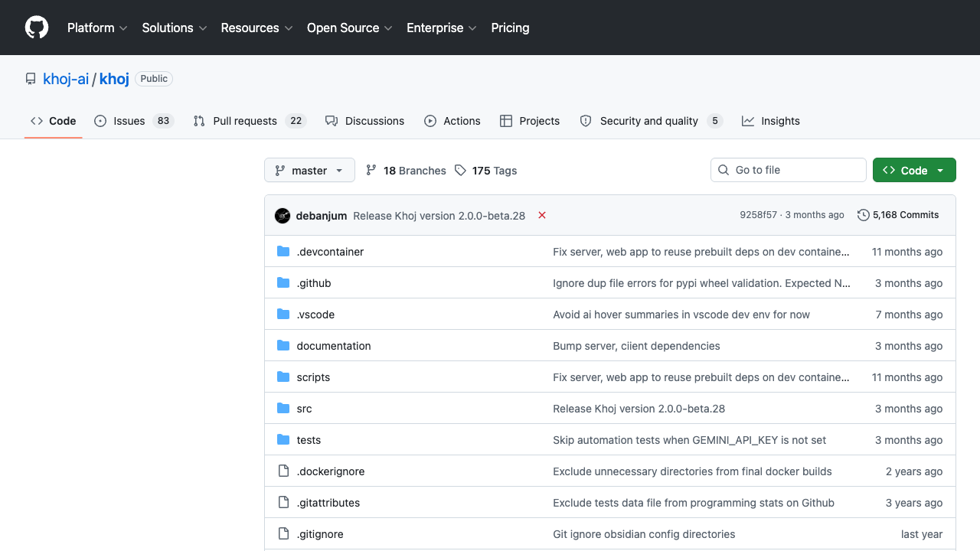This screenshot has width=980, height=551.
Task: Switch to the Issues tab
Action: (134, 121)
